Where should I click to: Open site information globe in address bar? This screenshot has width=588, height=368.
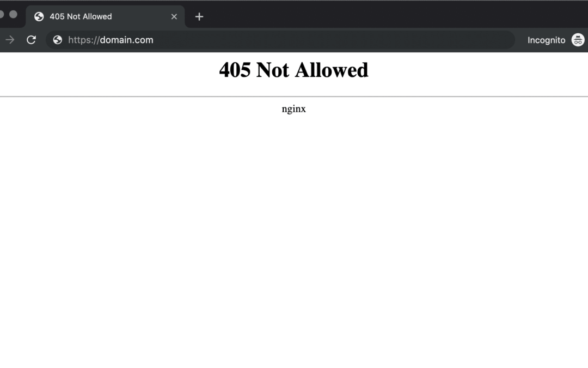[58, 40]
